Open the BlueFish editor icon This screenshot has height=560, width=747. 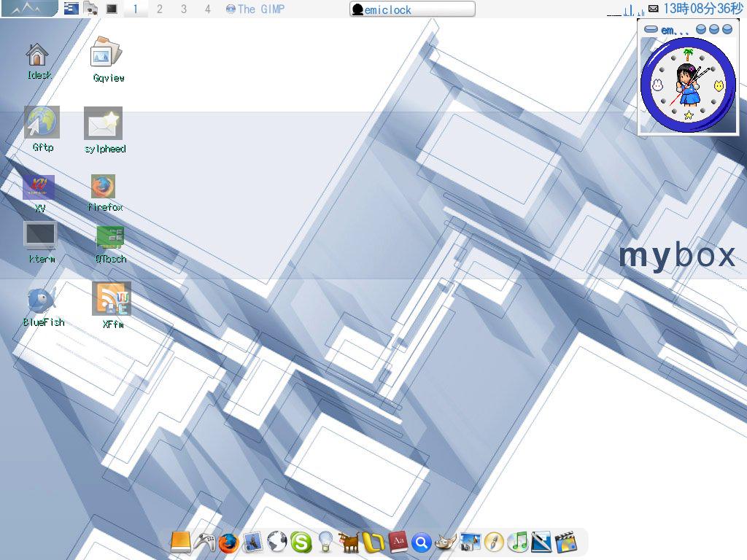pyautogui.click(x=42, y=300)
